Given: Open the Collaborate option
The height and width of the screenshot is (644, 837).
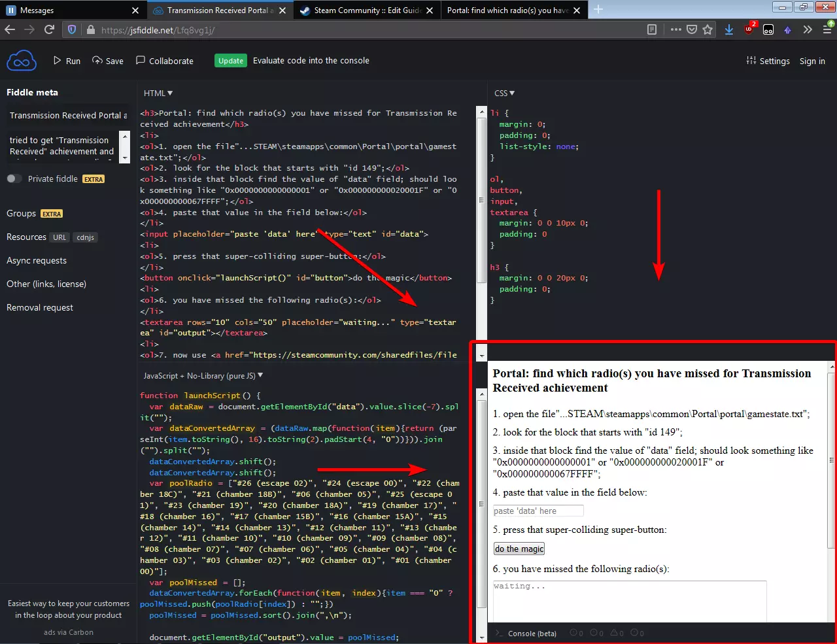Looking at the screenshot, I should click(164, 61).
